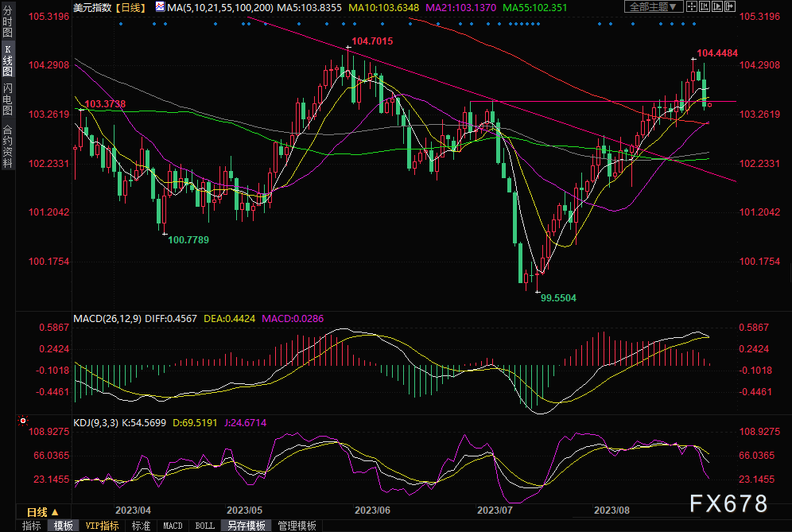Click the KDJ panel settings icon
The width and height of the screenshot is (792, 532).
(x=23, y=421)
